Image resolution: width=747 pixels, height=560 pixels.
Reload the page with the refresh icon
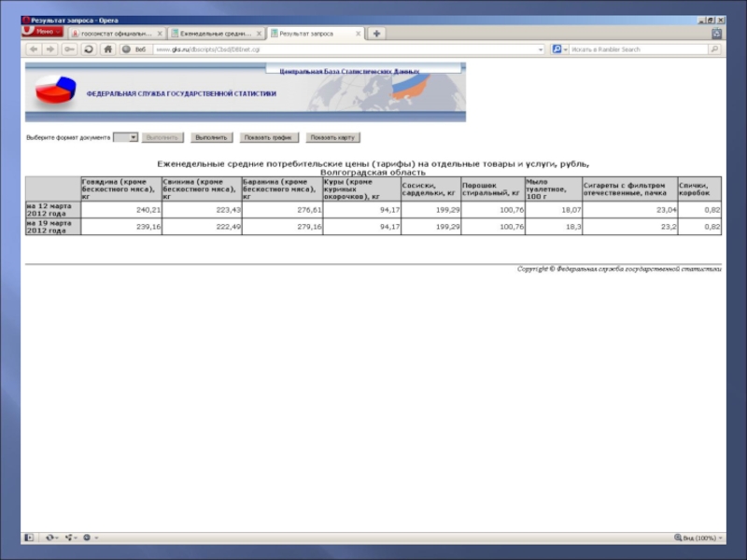(89, 49)
